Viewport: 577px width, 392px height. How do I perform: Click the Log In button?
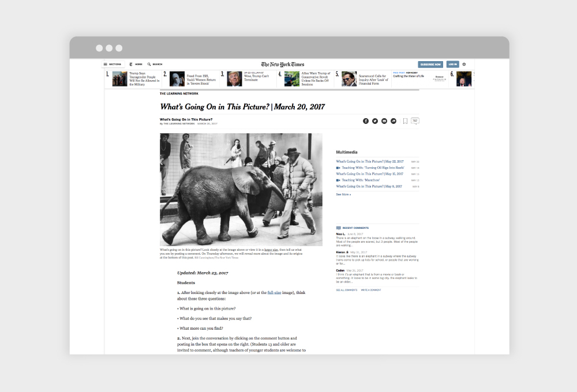452,65
